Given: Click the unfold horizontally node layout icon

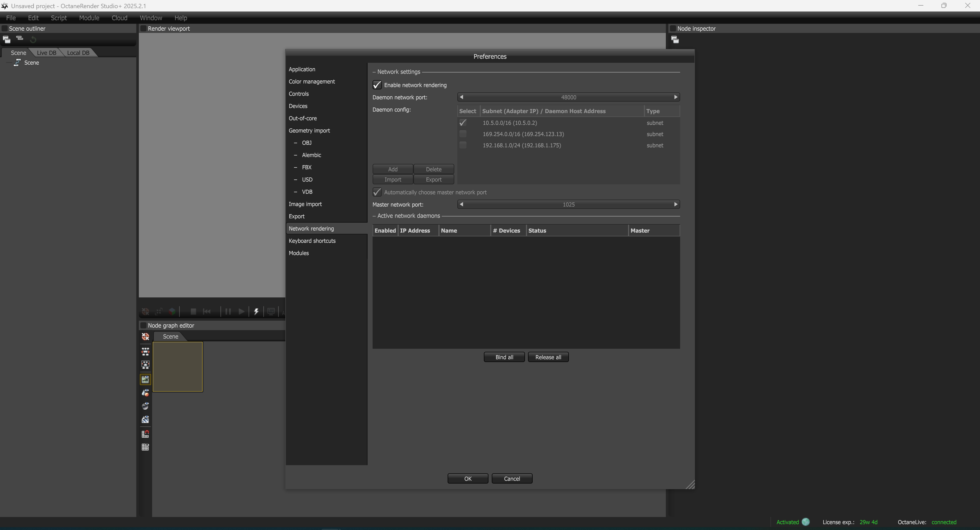Looking at the screenshot, I should (145, 351).
